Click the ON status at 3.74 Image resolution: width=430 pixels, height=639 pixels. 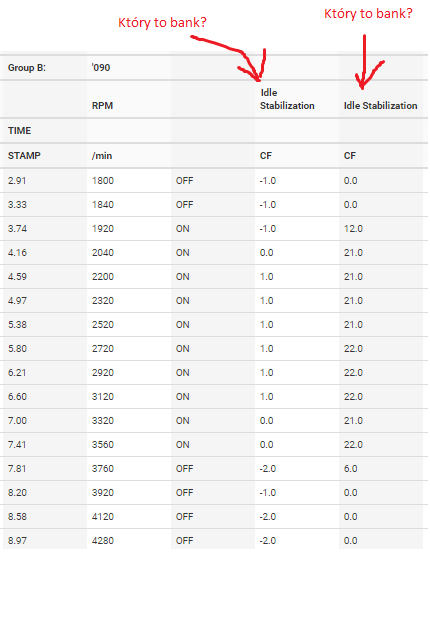183,229
